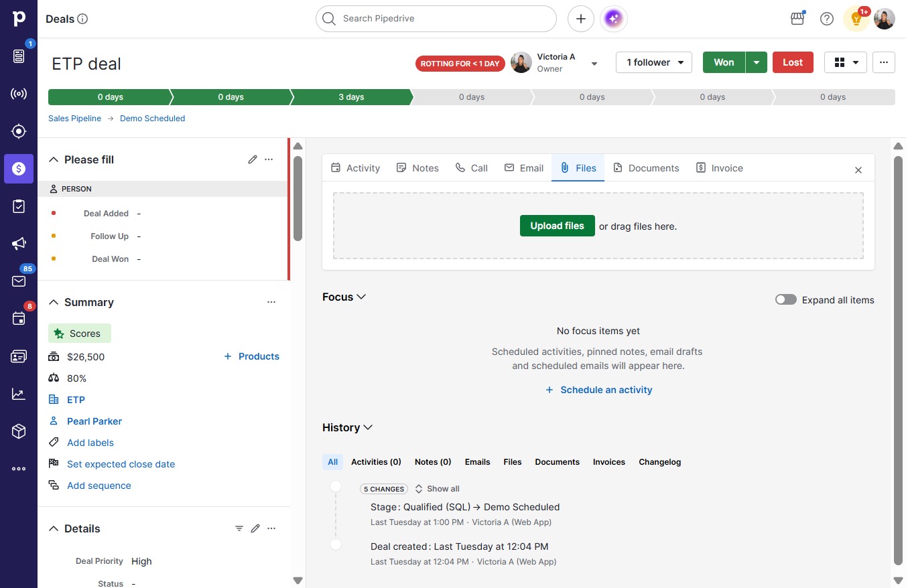Expand changes with Show all
This screenshot has height=588, width=906.
point(437,489)
